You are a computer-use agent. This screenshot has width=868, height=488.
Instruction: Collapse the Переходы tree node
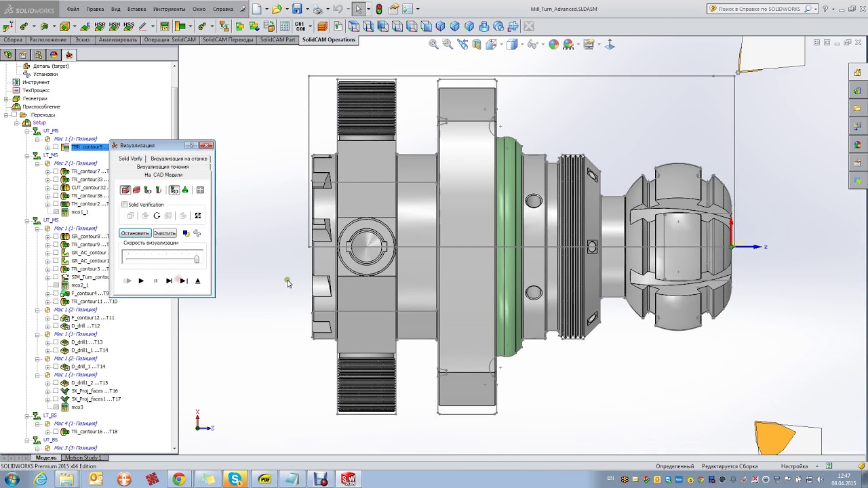pos(6,115)
